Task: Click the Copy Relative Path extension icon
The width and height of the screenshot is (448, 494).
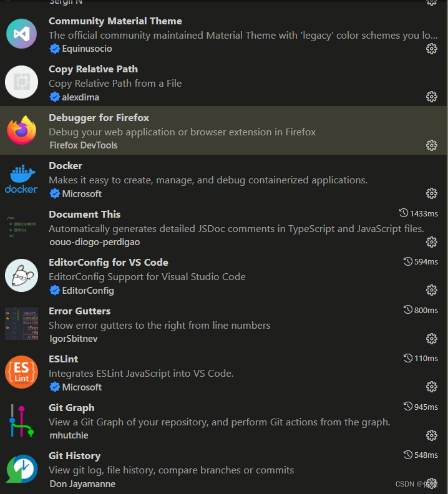Action: (21, 82)
